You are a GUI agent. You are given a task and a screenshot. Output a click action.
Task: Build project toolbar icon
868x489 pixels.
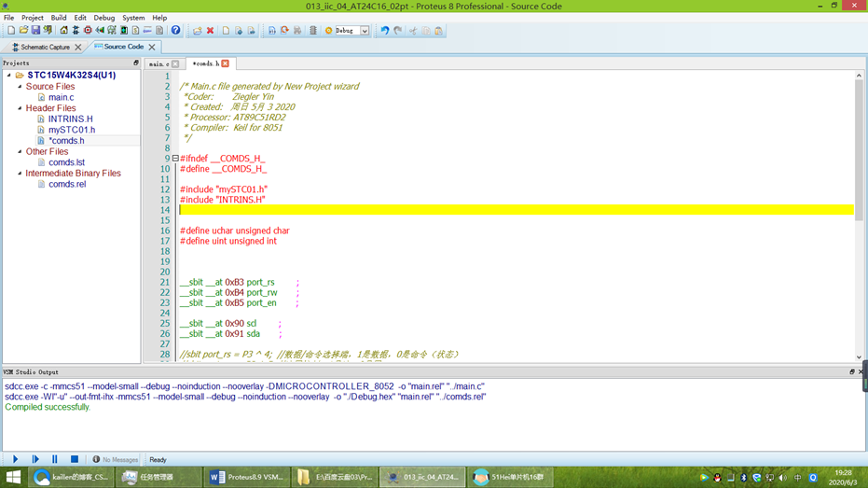[x=272, y=31]
